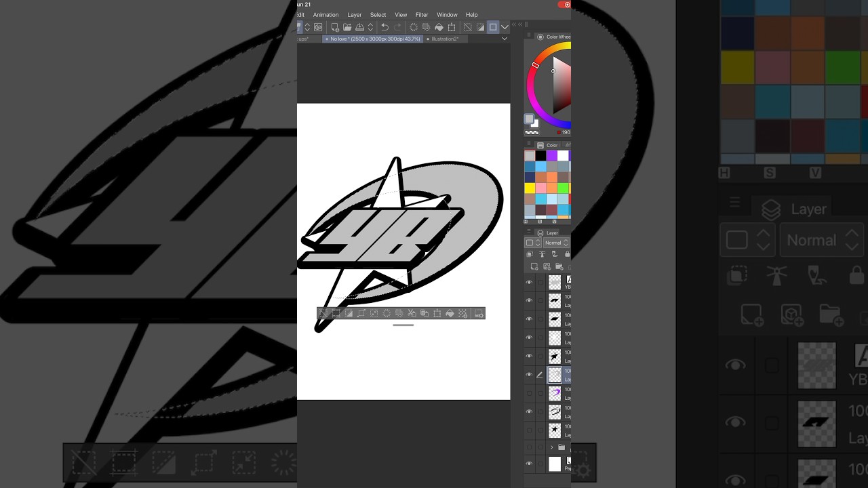The image size is (868, 488).
Task: Click Invert Selected Area in top command bar
Action: click(480, 27)
